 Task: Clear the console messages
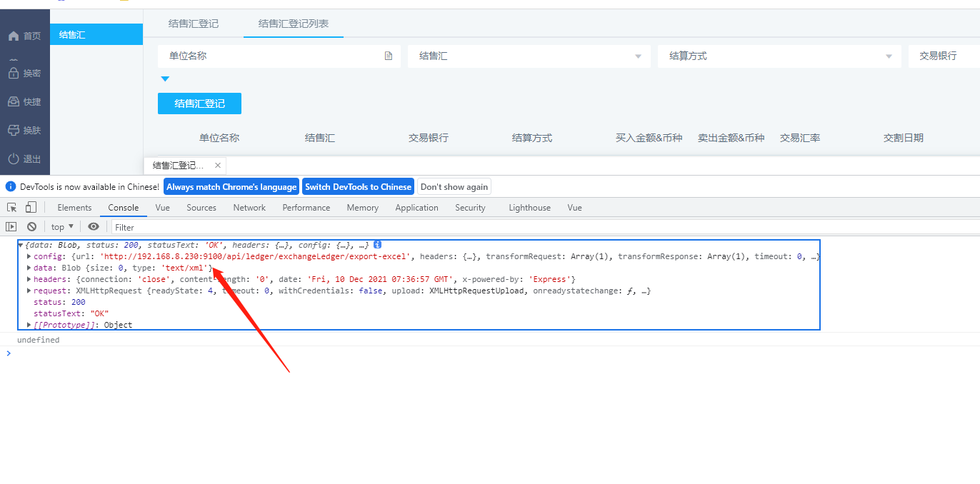point(31,226)
